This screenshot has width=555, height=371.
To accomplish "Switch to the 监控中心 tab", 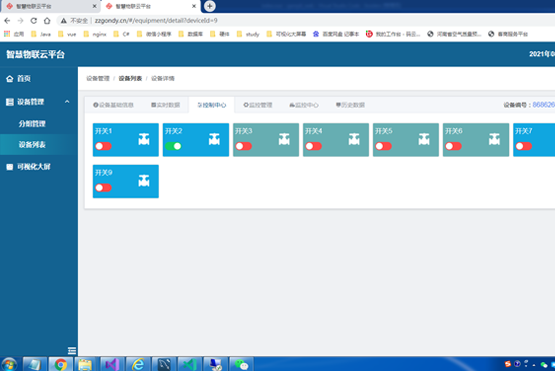I will [304, 105].
